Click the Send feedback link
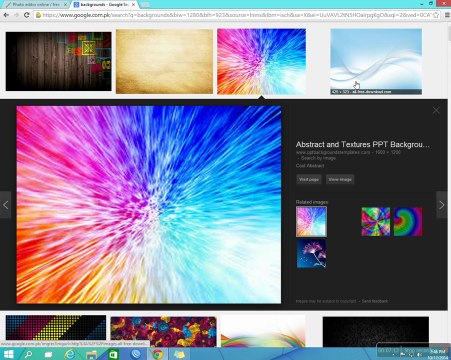The image size is (451, 360). 375,301
